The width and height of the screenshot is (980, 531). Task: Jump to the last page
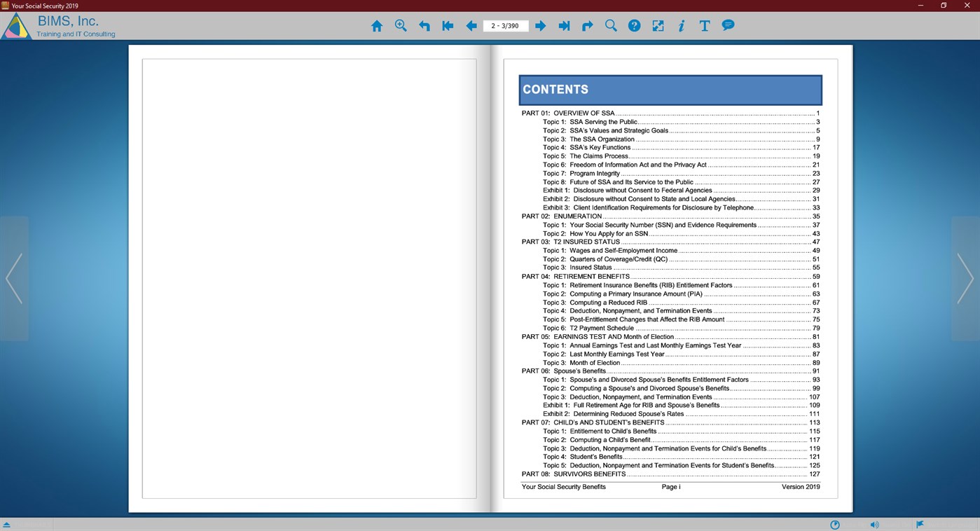tap(564, 26)
